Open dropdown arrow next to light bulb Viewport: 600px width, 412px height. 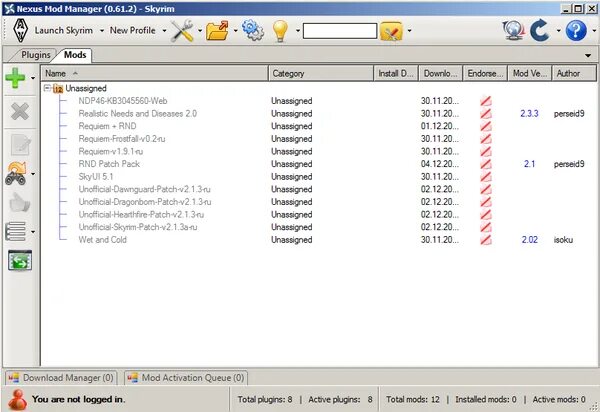[x=298, y=31]
